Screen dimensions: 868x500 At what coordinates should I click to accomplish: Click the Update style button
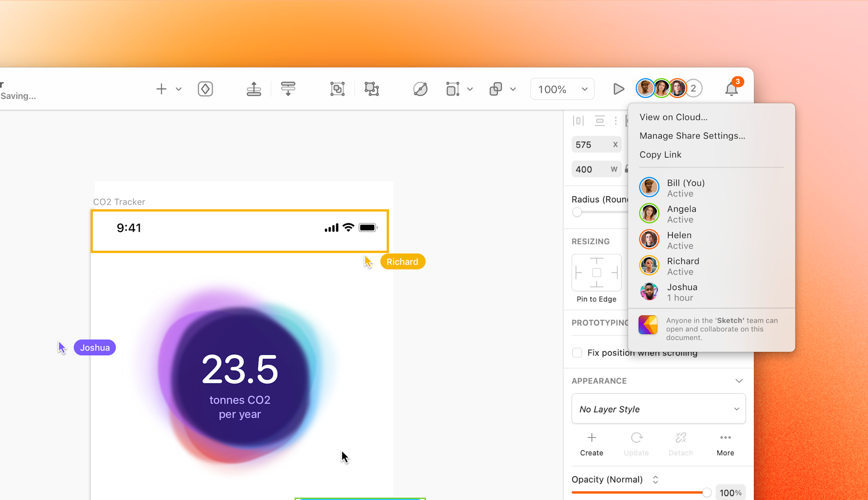coord(636,438)
